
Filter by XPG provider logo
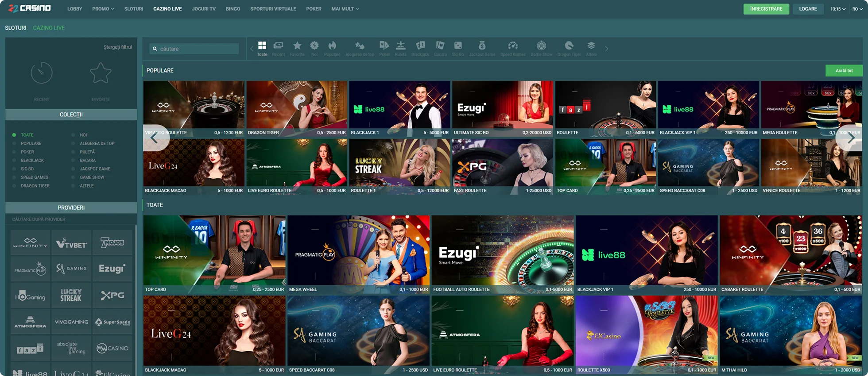112,295
